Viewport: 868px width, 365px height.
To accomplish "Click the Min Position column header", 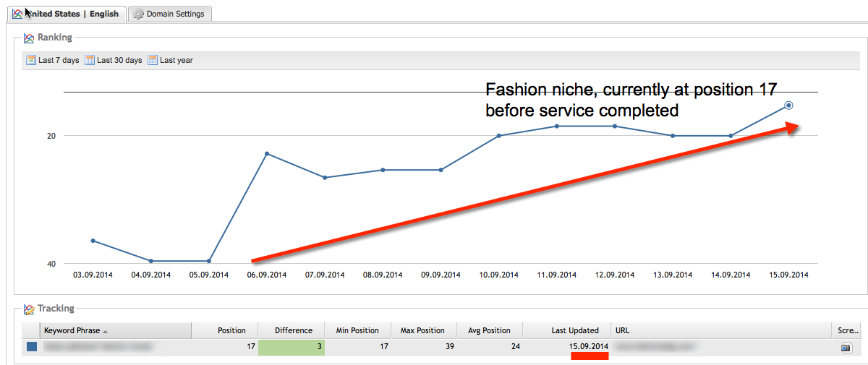I will coord(357,330).
